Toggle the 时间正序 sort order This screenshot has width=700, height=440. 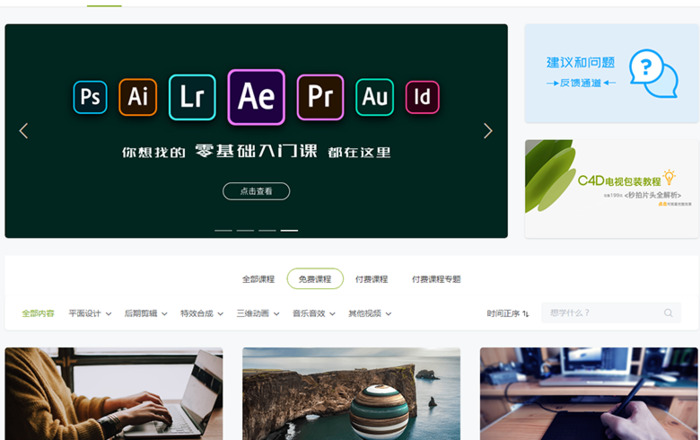508,313
